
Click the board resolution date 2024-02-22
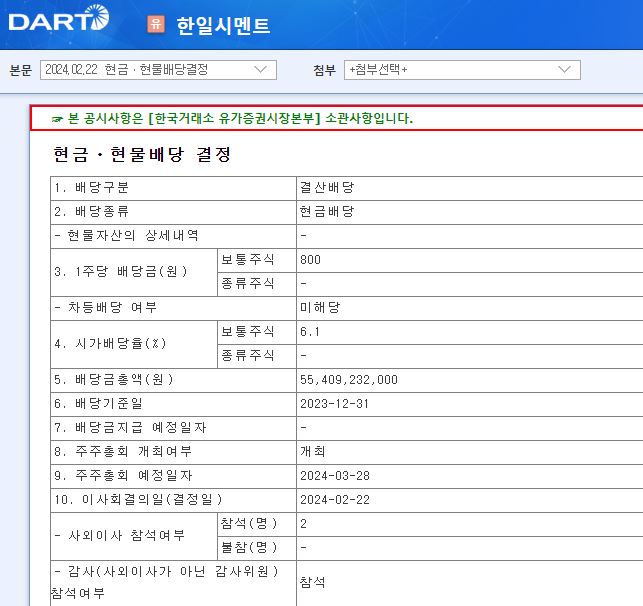[335, 500]
